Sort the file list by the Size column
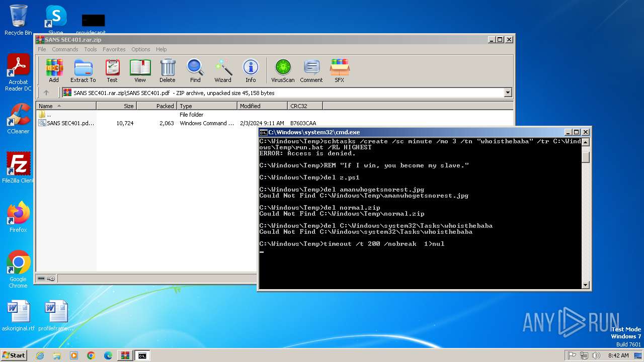The image size is (644, 362). [x=117, y=106]
